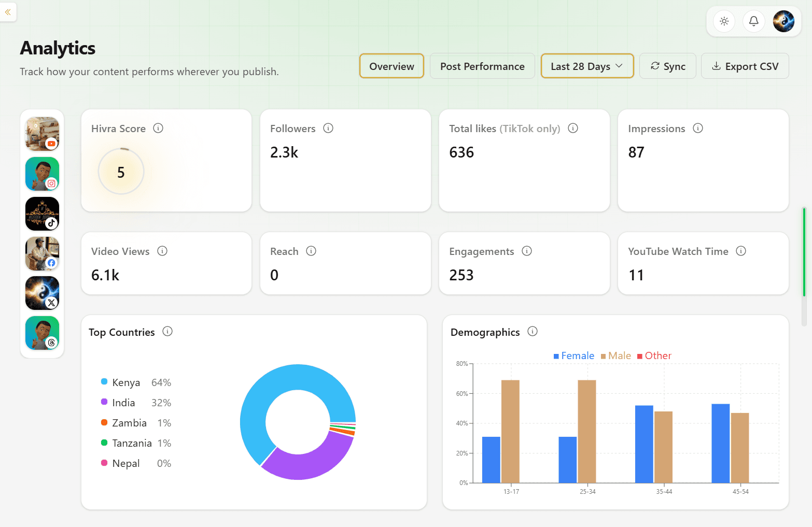Toggle the light/dark theme sun icon

[724, 21]
